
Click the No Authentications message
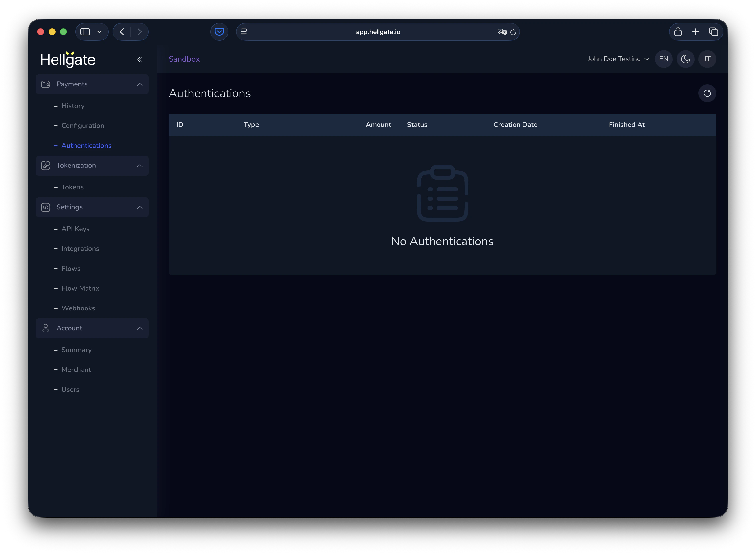[x=442, y=241]
